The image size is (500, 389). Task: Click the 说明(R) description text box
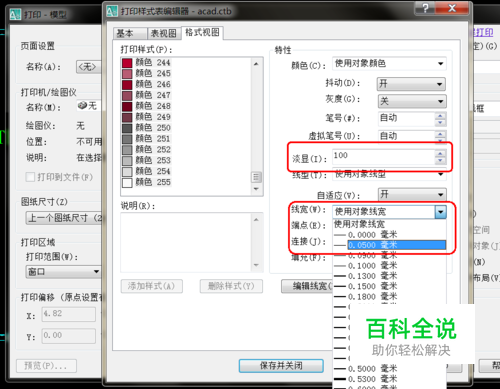click(192, 242)
